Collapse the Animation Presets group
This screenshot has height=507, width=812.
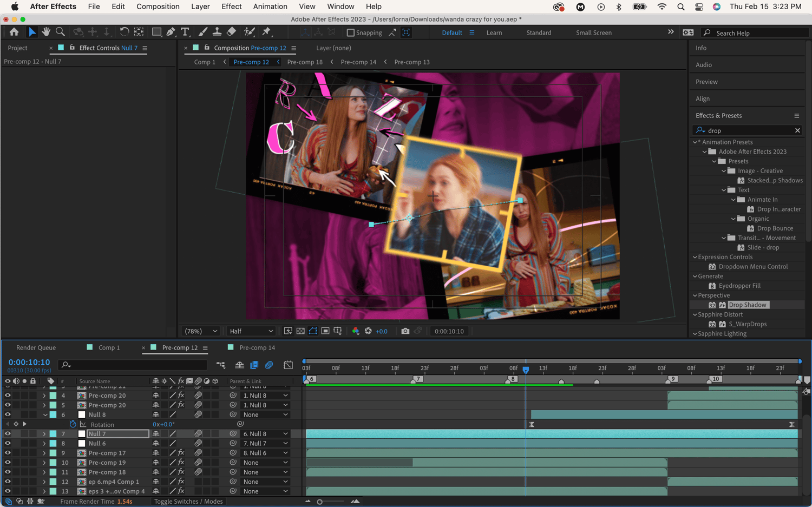pos(695,142)
